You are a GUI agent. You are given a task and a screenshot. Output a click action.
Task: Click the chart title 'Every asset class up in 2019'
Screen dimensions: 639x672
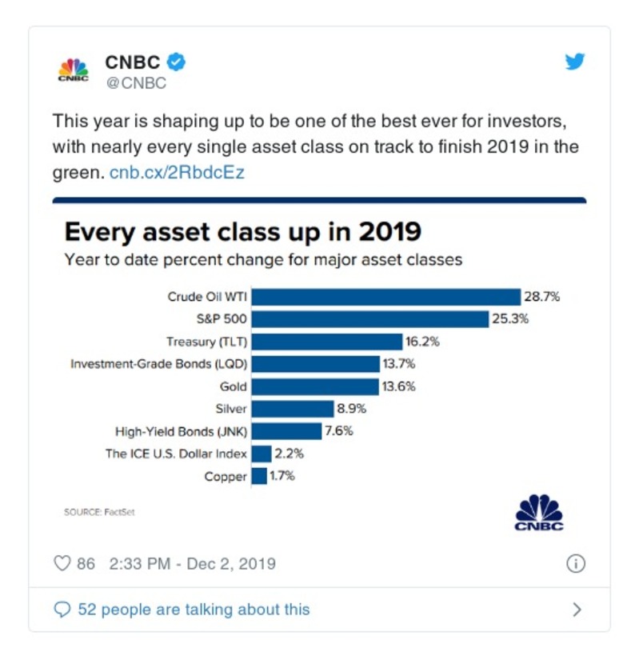tap(242, 231)
